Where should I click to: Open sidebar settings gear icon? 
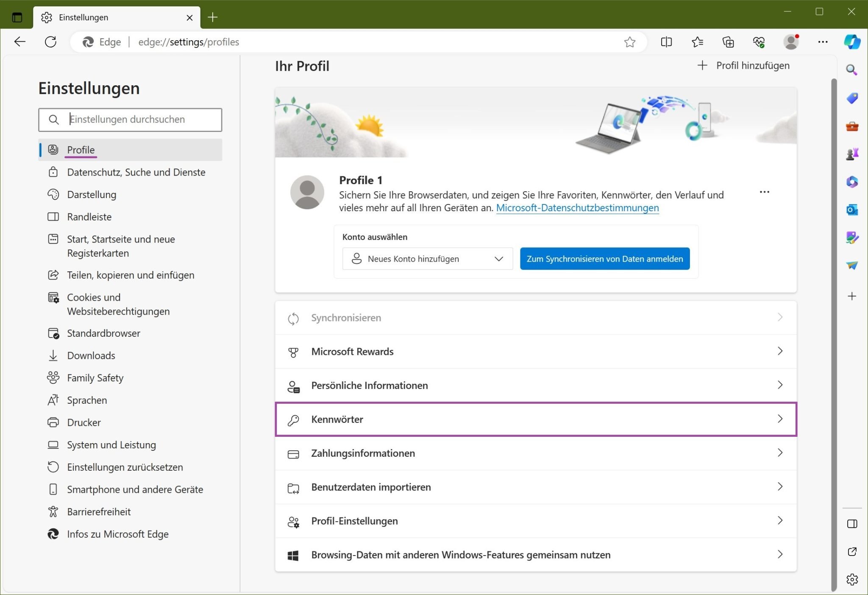852,579
